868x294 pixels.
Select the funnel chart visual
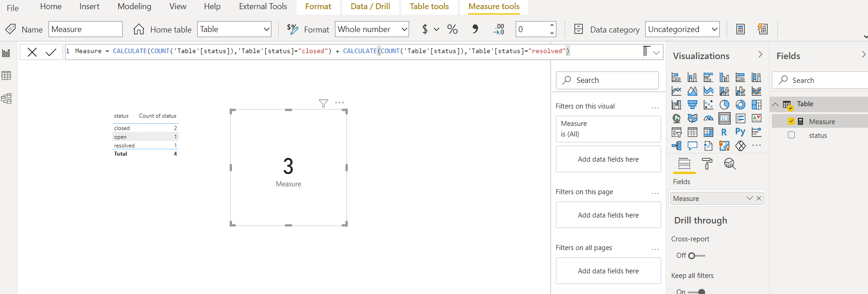pyautogui.click(x=692, y=105)
